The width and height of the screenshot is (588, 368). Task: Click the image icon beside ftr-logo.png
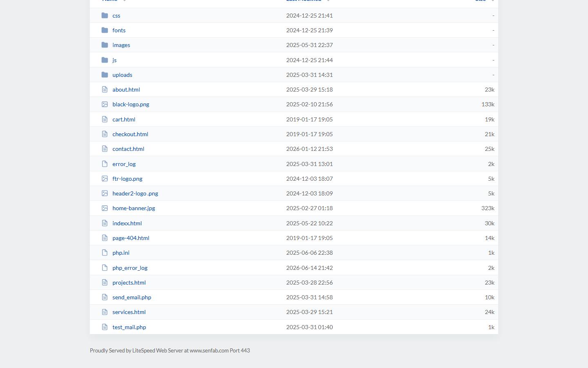[x=105, y=179]
